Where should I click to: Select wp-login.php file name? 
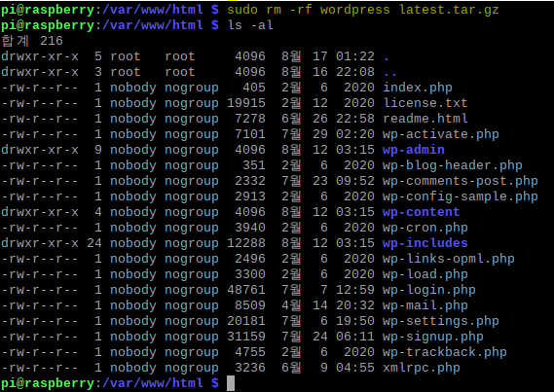click(429, 290)
